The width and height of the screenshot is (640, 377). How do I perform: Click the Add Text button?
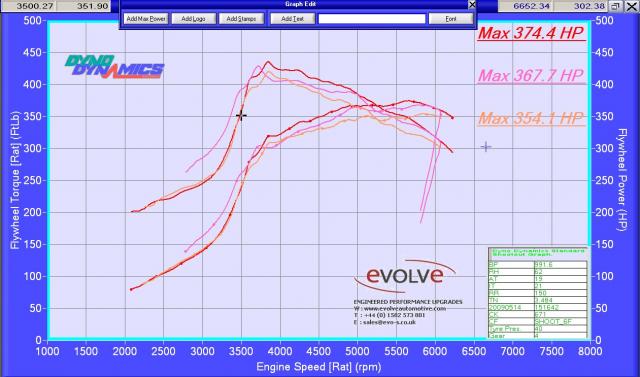tap(292, 19)
